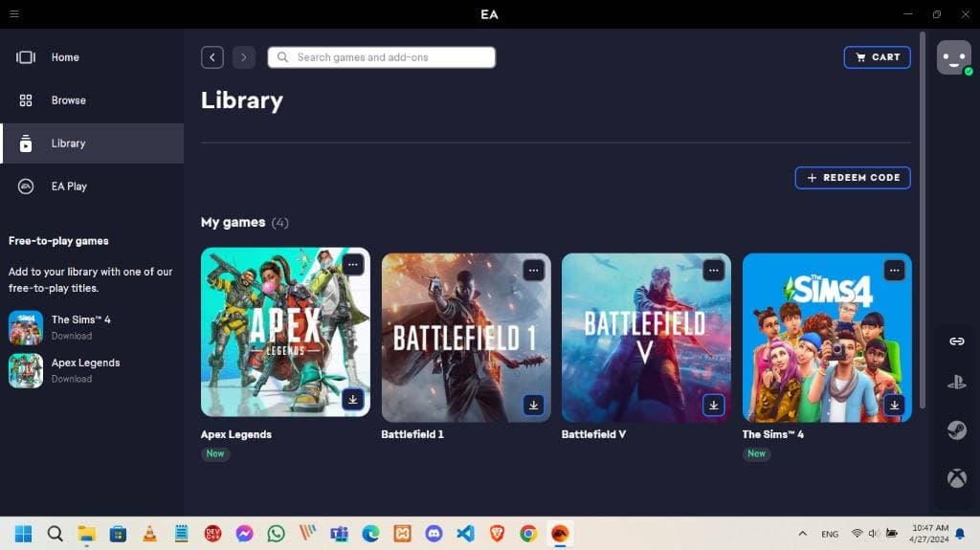Click the 'My games' section heading
Viewport: 980px width, 550px height.
click(x=234, y=223)
